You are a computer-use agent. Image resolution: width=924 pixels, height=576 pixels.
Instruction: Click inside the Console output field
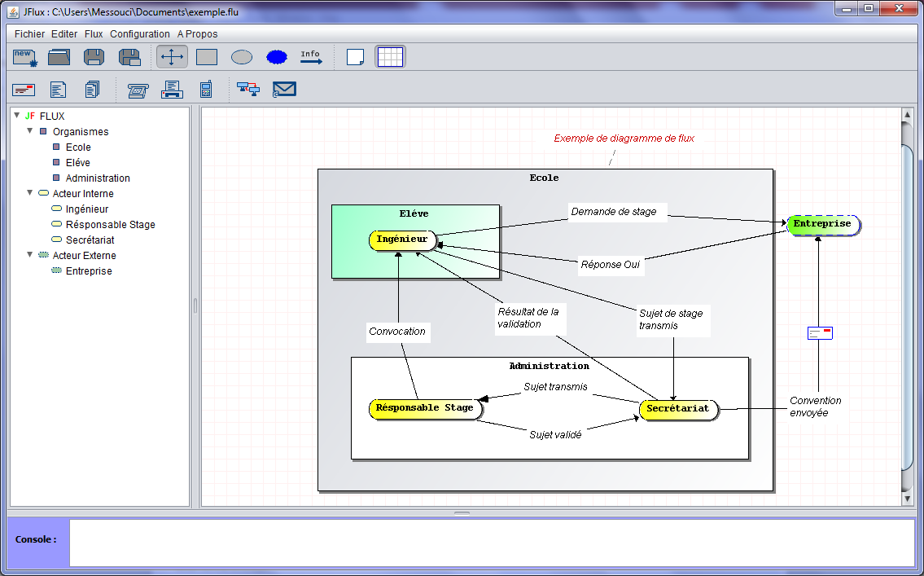pyautogui.click(x=492, y=543)
